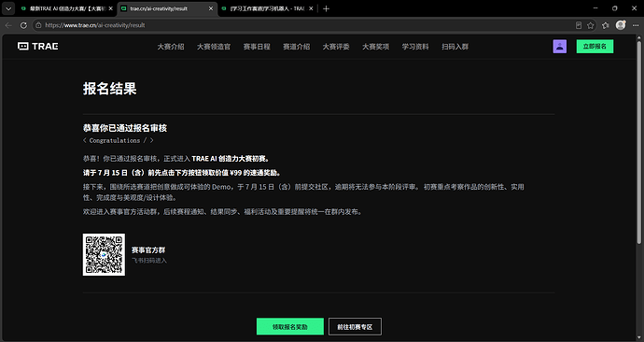Screen dimensions: 644x342
Task: Expand the tab search dropdown arrow
Action: pos(8,8)
